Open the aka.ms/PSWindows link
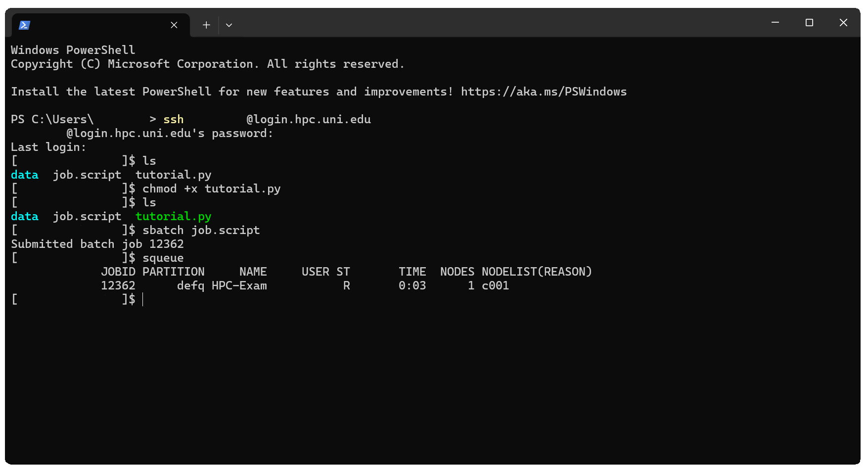 [544, 92]
